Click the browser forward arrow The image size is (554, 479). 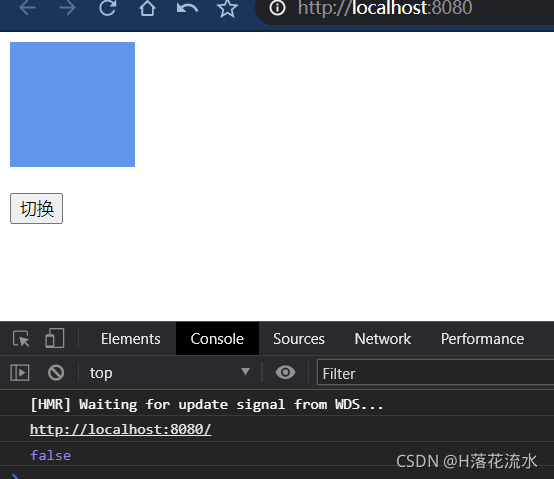click(67, 8)
